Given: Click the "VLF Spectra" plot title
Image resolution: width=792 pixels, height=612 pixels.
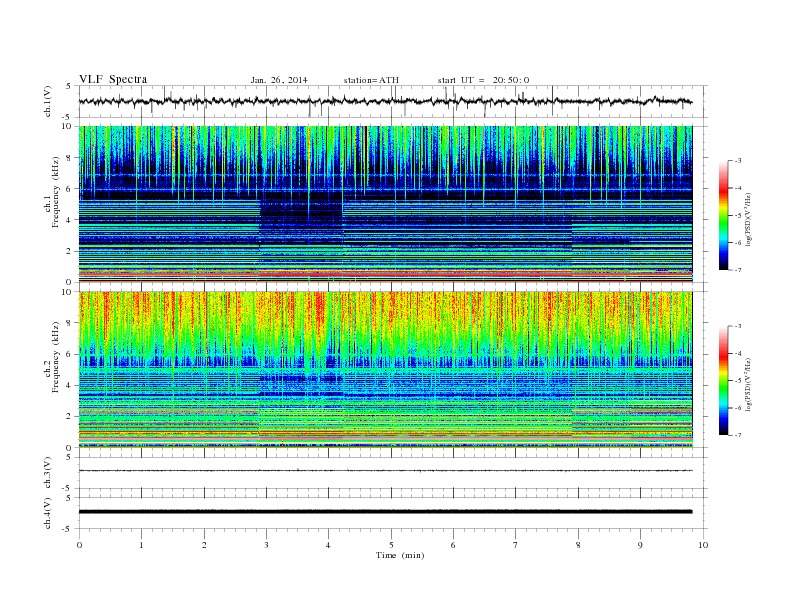Looking at the screenshot, I should 113,79.
